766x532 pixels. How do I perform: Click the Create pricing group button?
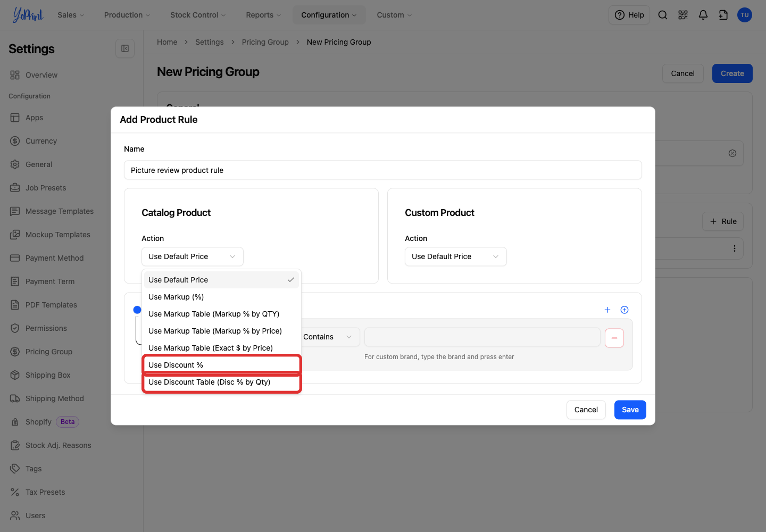click(732, 73)
